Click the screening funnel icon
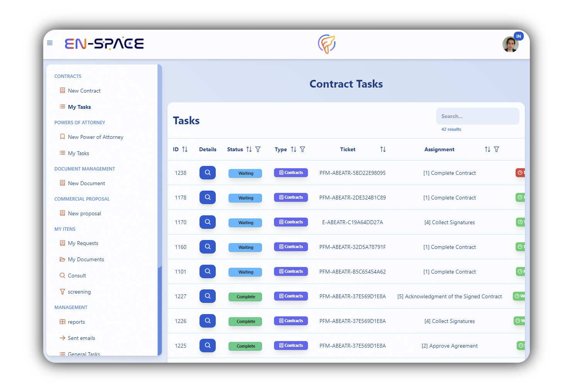 (x=62, y=291)
